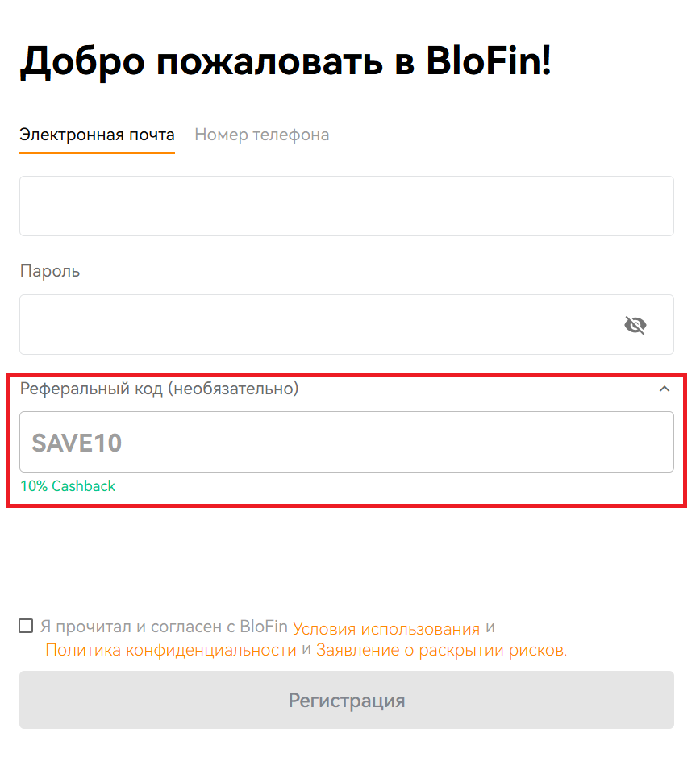Viewport: 700px width, 766px height.
Task: Click the green "10% Cashback" label
Action: pyautogui.click(x=68, y=486)
